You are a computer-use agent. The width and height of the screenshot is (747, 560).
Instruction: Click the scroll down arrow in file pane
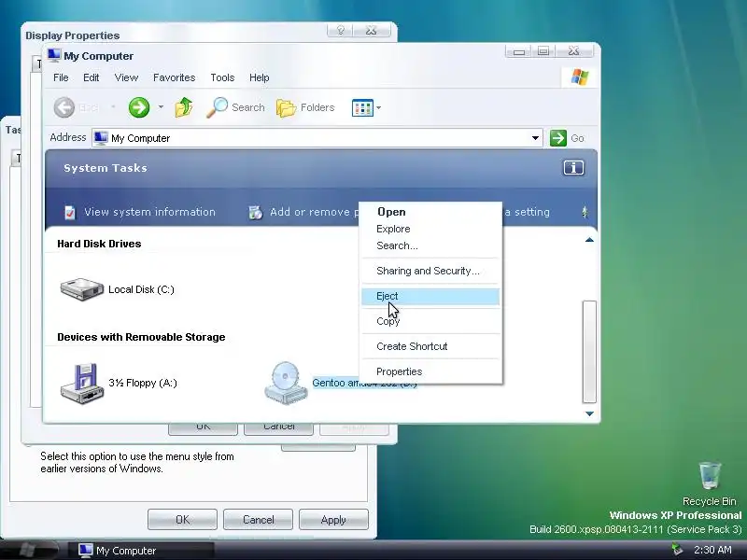589,413
